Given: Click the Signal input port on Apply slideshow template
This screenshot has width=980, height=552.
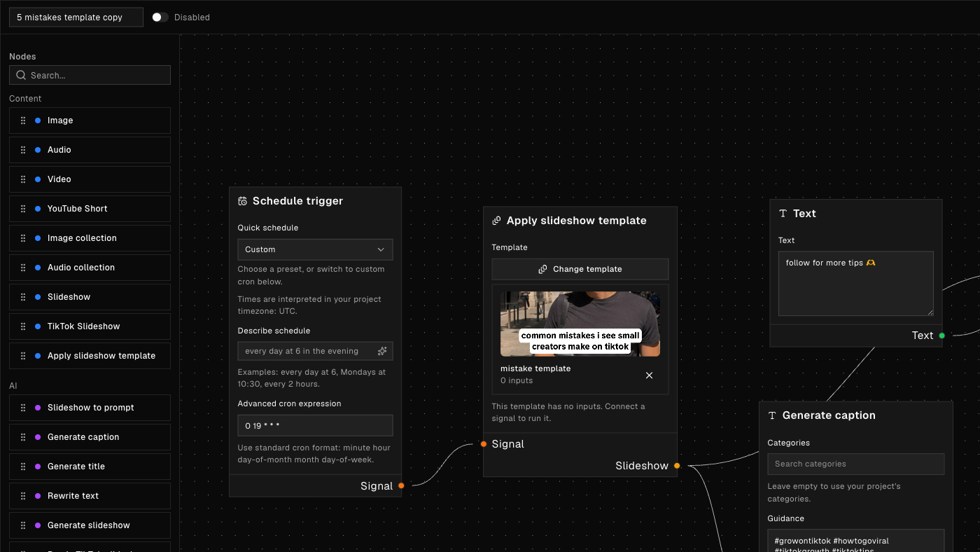Looking at the screenshot, I should pos(484,444).
